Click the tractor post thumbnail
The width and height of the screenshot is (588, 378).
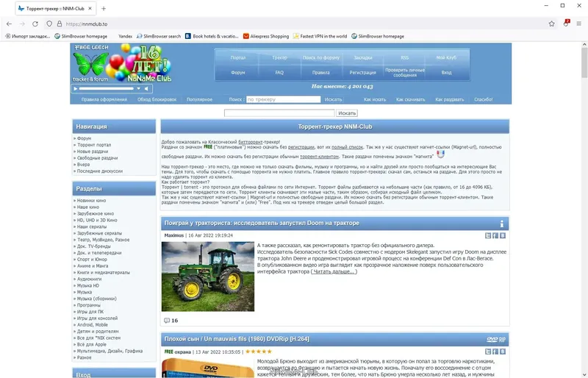[x=208, y=277]
